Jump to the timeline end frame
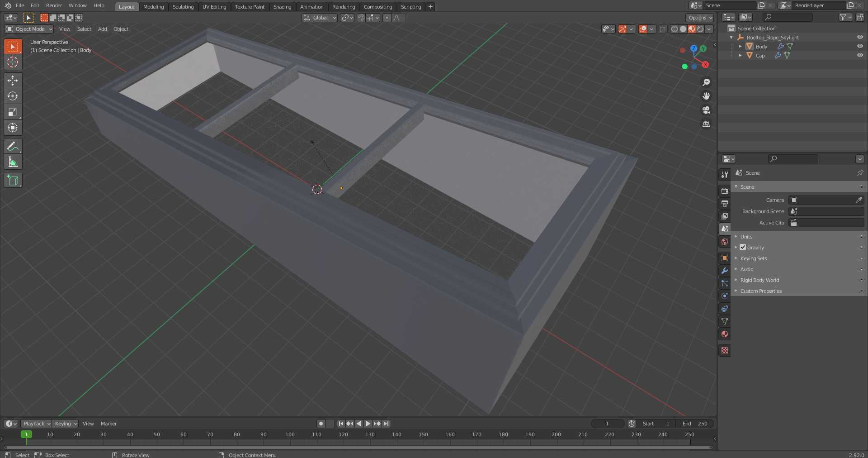Image resolution: width=868 pixels, height=458 pixels. click(386, 424)
